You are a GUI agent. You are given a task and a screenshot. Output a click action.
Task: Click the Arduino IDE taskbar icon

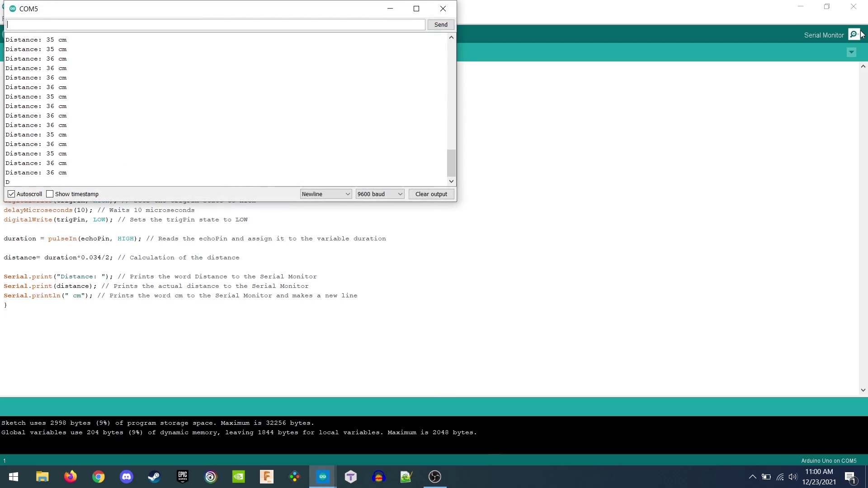(322, 477)
